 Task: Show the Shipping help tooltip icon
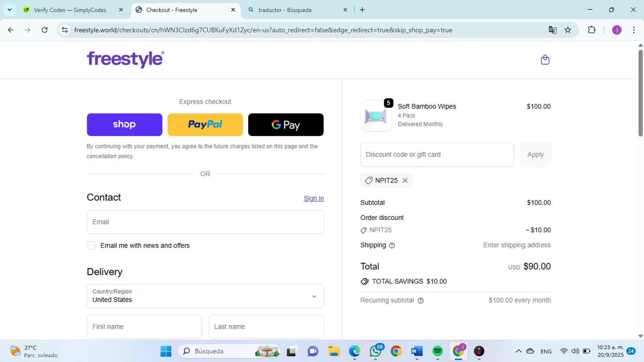(x=392, y=246)
